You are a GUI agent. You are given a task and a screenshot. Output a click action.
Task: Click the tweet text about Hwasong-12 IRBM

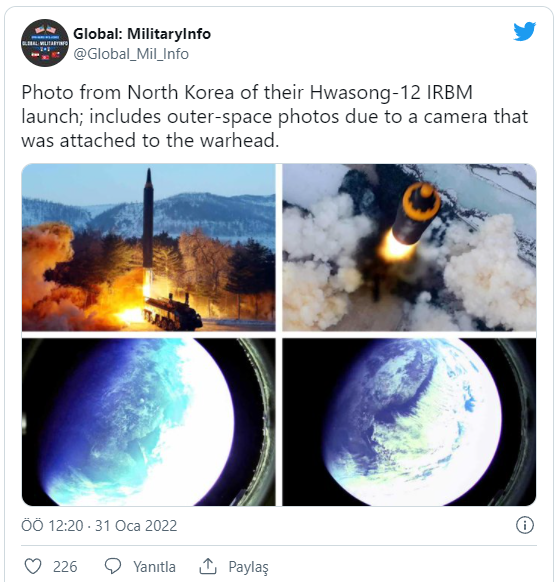pyautogui.click(x=275, y=116)
